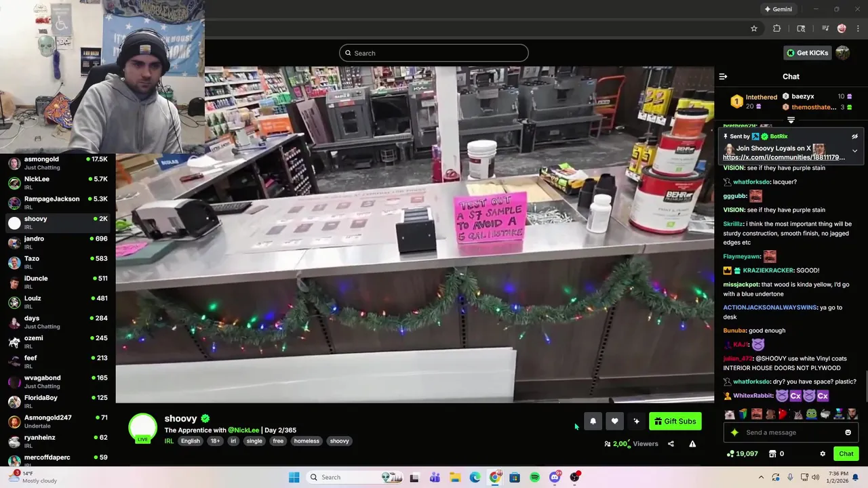Image resolution: width=868 pixels, height=488 pixels.
Task: Open Microsoft Teams from the taskbar
Action: 435,477
